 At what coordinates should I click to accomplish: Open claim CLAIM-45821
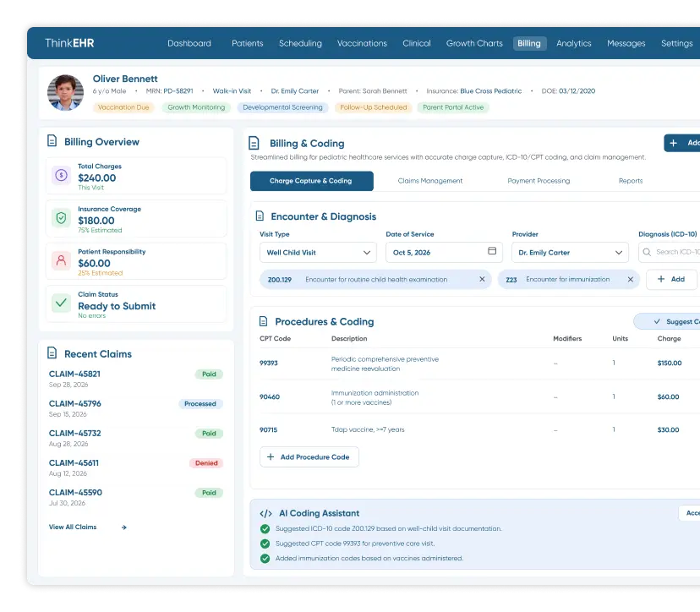coord(74,374)
